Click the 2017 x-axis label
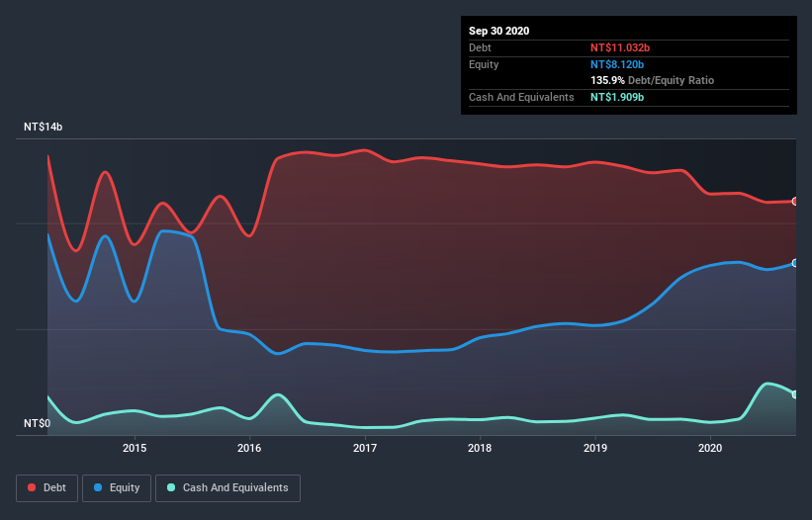The height and width of the screenshot is (520, 812). (x=365, y=448)
